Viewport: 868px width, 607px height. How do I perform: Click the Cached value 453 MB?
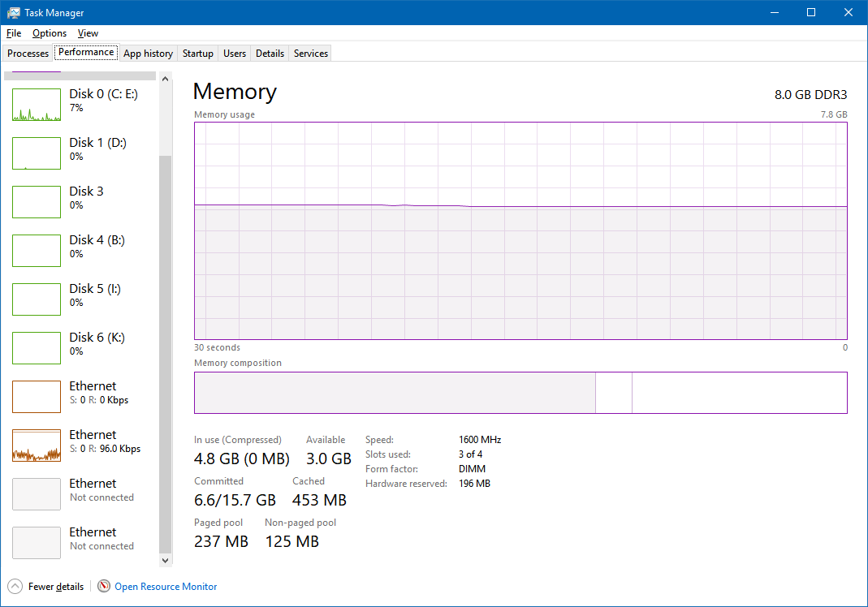pos(319,500)
